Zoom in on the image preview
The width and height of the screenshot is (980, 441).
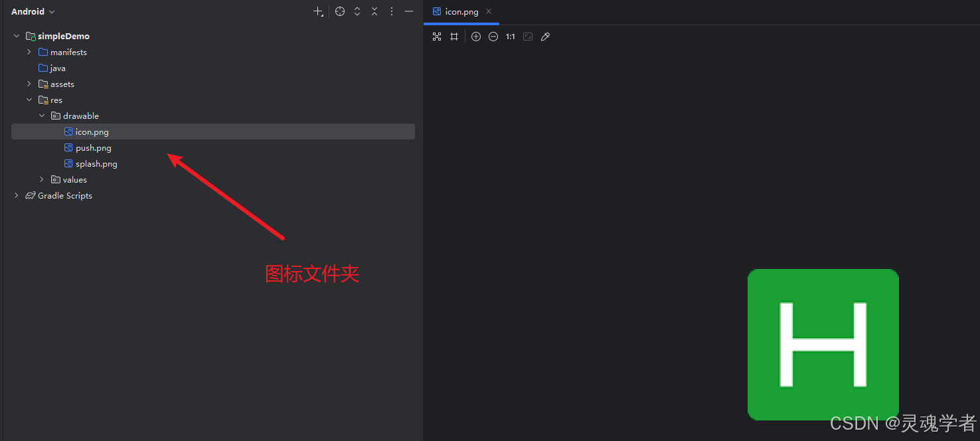coord(476,37)
